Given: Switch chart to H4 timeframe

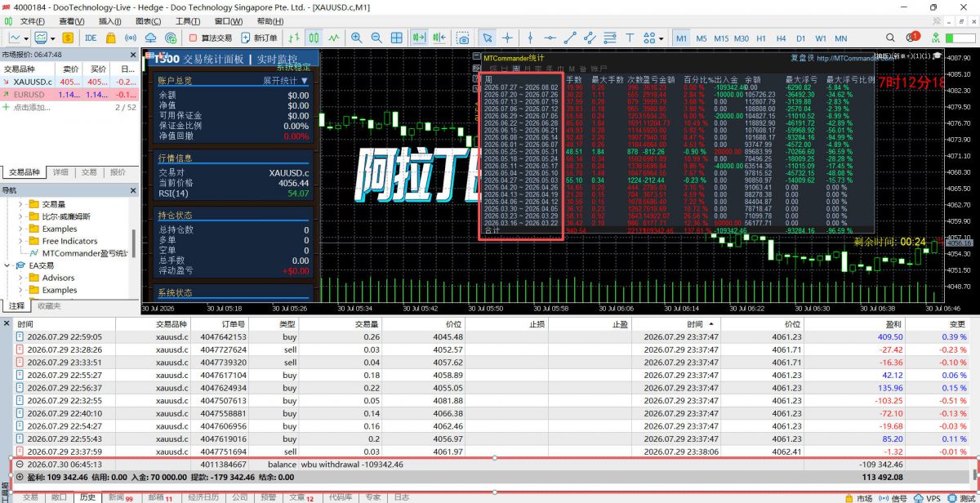Looking at the screenshot, I should click(x=781, y=38).
